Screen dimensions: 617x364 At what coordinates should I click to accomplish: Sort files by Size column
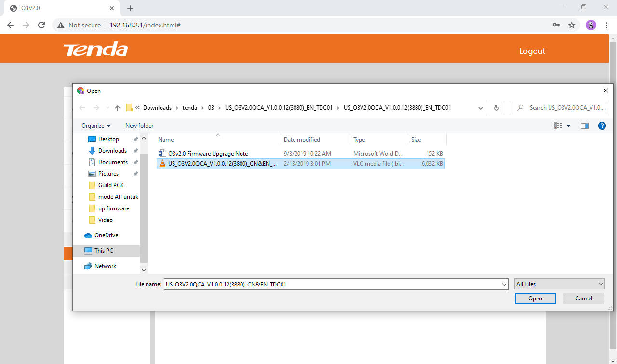click(x=427, y=140)
